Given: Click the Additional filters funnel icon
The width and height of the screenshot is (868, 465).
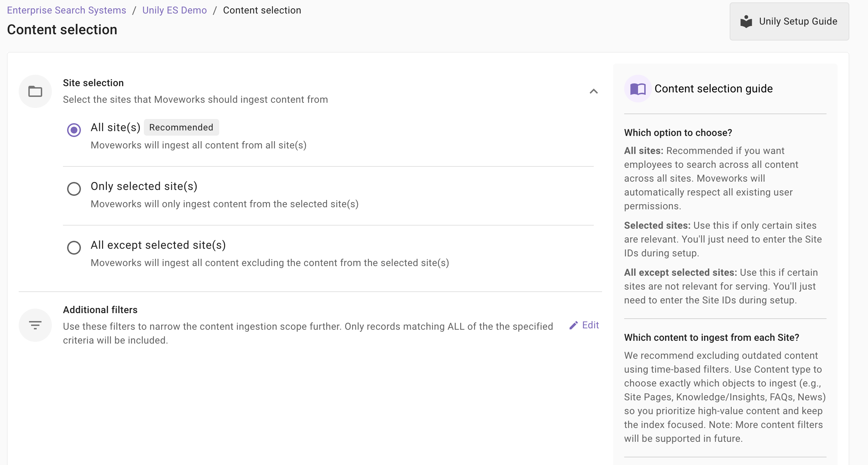Looking at the screenshot, I should [x=35, y=325].
